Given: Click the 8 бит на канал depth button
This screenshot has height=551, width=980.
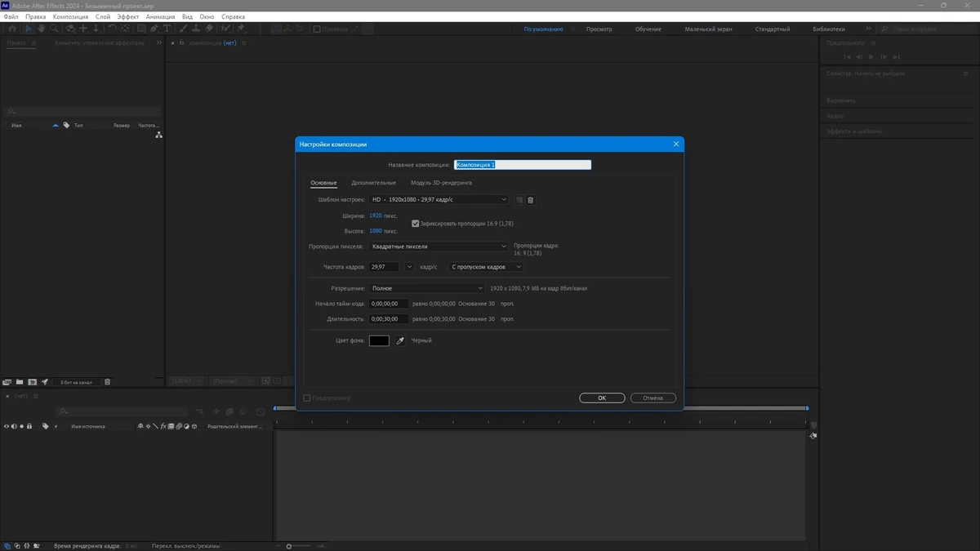Looking at the screenshot, I should pos(77,382).
